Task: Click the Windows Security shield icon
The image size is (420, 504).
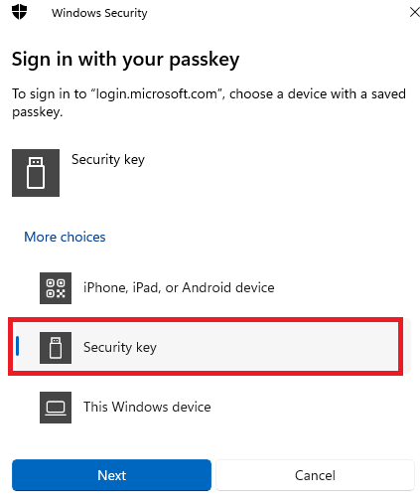Action: (19, 12)
